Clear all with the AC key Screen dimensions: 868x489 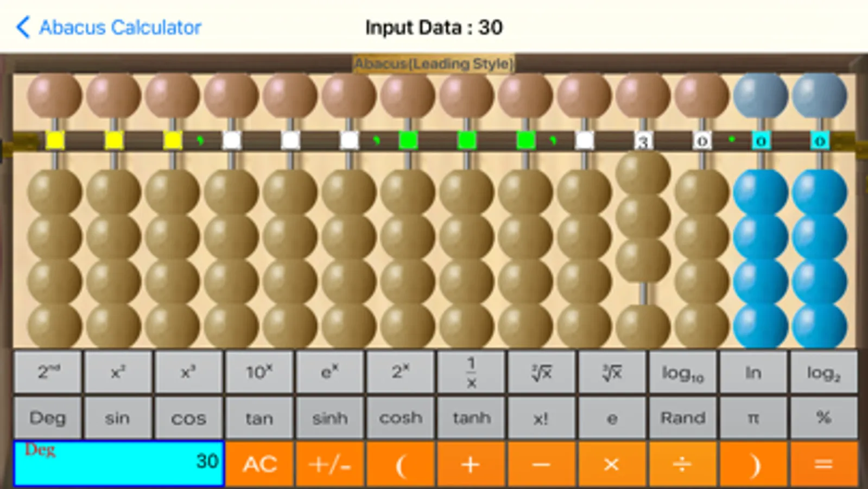pos(259,464)
